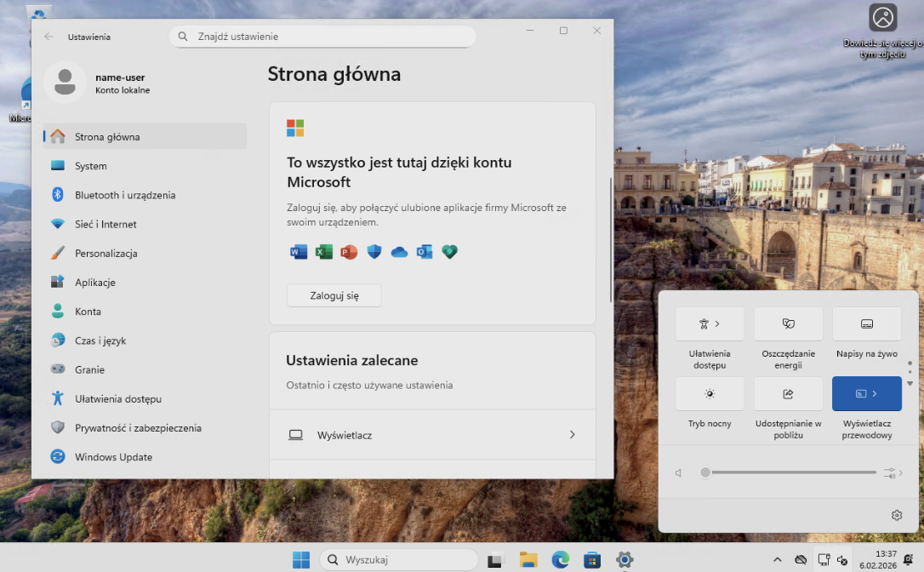Open quick settings gear icon in panel
The width and height of the screenshot is (924, 572).
(x=896, y=515)
